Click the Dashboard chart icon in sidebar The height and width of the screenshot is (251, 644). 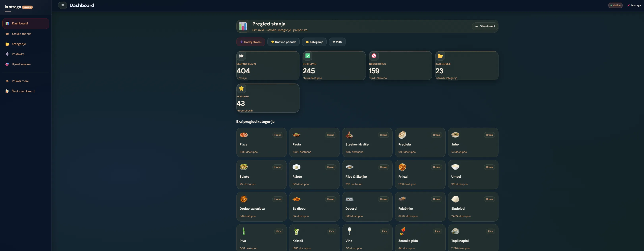(x=7, y=23)
